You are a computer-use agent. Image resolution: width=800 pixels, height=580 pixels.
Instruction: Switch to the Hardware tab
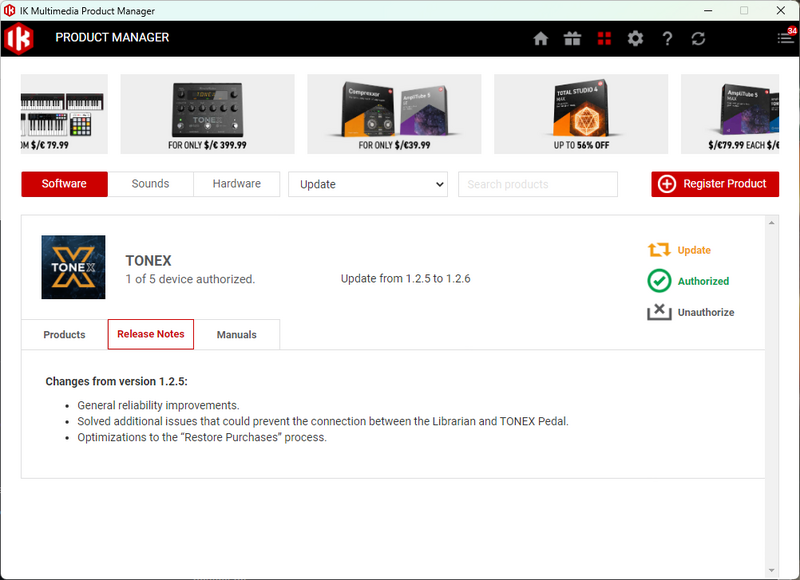point(237,184)
